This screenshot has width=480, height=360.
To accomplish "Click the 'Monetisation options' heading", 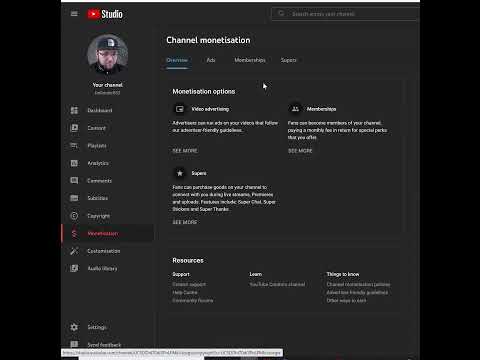I will click(x=204, y=91).
